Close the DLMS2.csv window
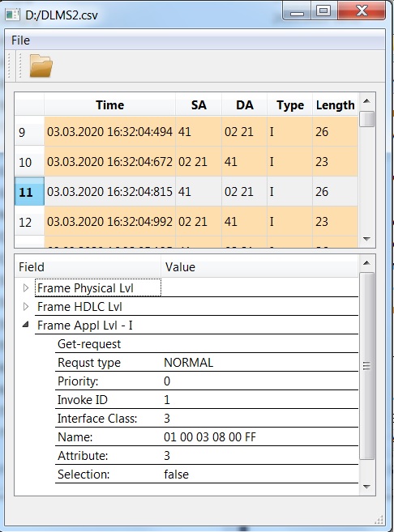Image resolution: width=394 pixels, height=532 pixels. coord(362,11)
